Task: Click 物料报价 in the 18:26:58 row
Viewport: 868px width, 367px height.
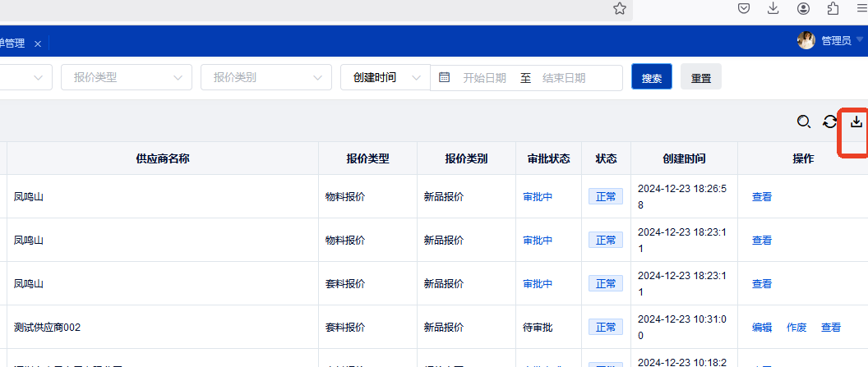Action: coord(345,197)
